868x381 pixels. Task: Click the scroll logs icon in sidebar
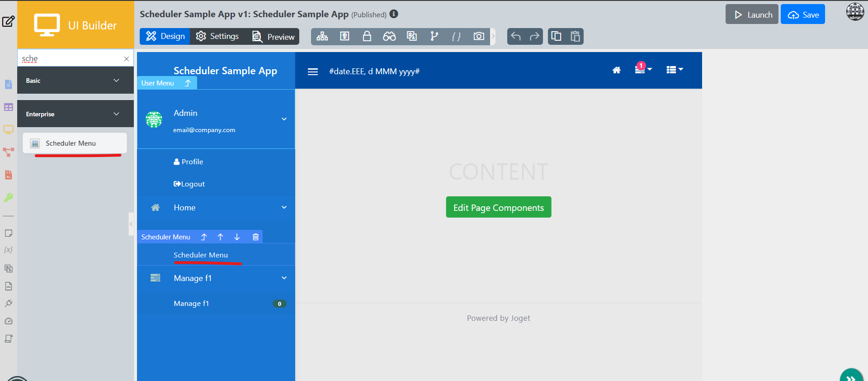9,338
